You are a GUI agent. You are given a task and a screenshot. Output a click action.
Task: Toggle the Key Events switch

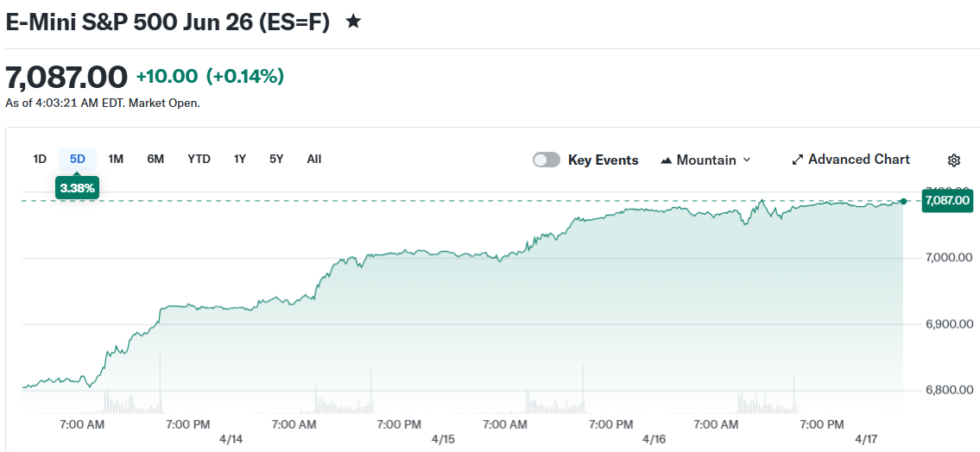point(547,160)
